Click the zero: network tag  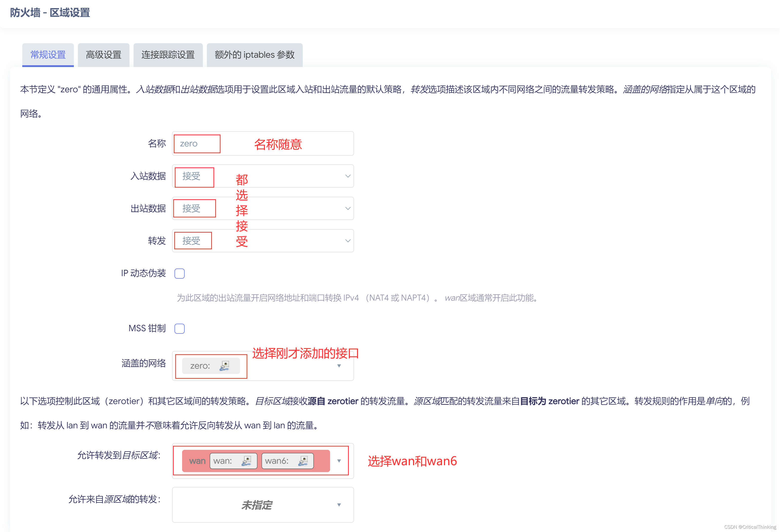[200, 366]
